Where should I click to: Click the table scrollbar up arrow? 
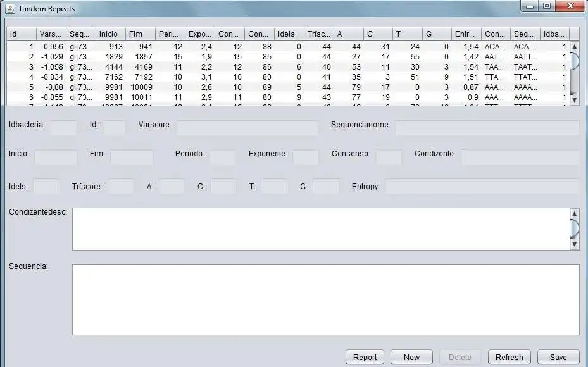[573, 46]
